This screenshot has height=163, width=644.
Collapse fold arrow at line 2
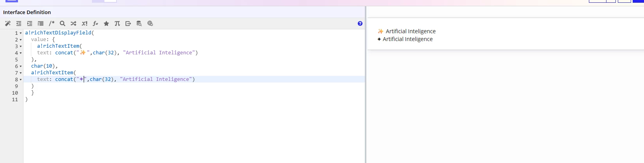[x=21, y=40]
